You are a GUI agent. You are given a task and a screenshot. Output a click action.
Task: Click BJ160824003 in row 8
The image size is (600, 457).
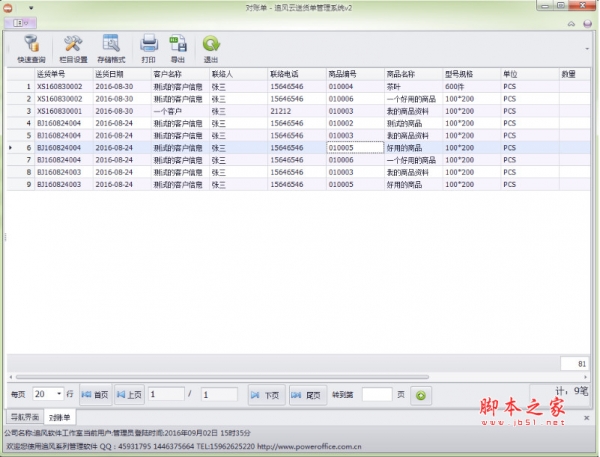(x=64, y=172)
